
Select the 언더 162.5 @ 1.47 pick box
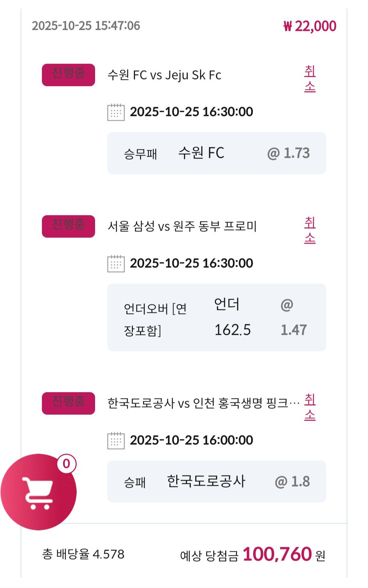click(216, 317)
